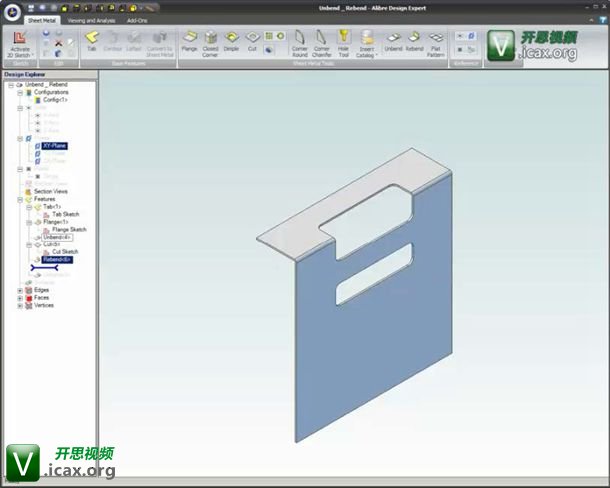Select the Corner Chamfer tool
Viewport: 610px width, 488px height.
(x=322, y=42)
